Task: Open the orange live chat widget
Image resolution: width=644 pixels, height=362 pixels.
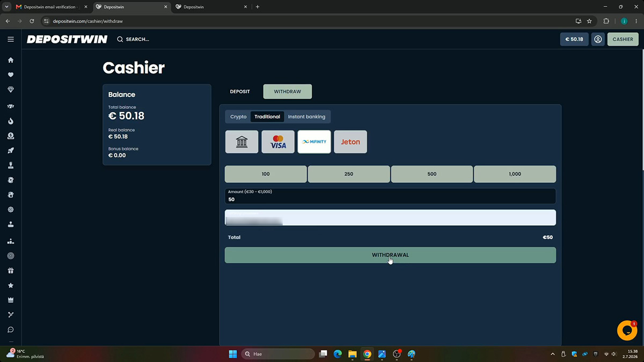Action: tap(627, 330)
